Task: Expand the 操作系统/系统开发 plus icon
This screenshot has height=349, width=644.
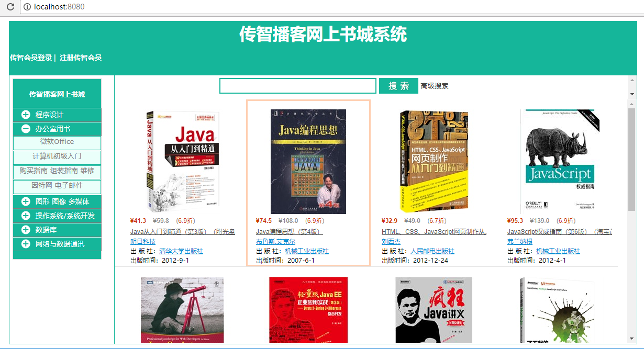Action: click(26, 216)
